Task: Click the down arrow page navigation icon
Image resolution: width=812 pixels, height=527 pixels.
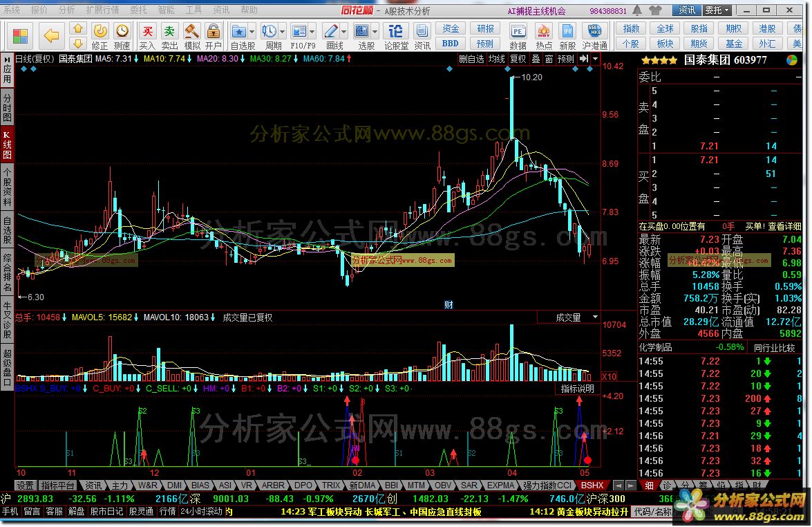Action: tap(77, 44)
